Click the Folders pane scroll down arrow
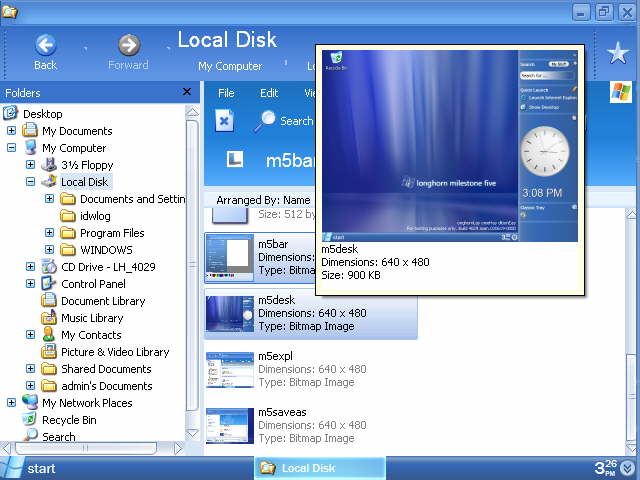This screenshot has height=480, width=640. [192, 433]
